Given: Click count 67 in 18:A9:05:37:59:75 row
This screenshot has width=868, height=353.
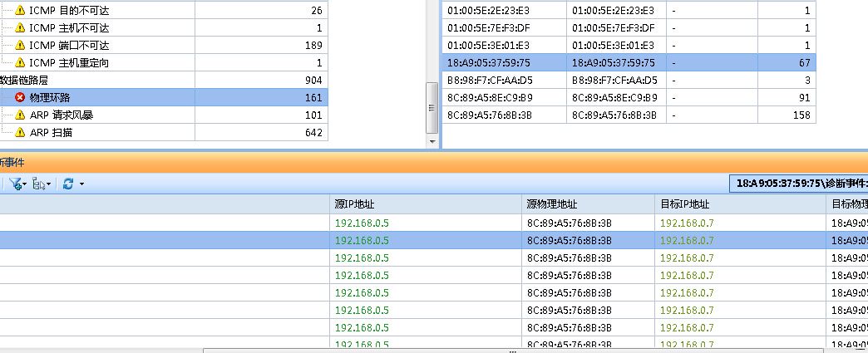Looking at the screenshot, I should [x=804, y=63].
